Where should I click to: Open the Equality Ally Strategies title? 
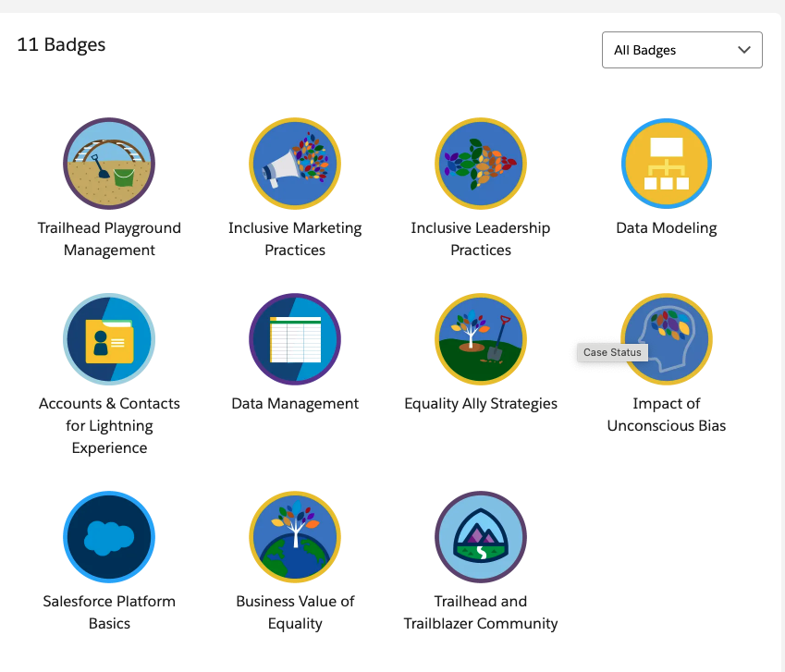(x=481, y=403)
